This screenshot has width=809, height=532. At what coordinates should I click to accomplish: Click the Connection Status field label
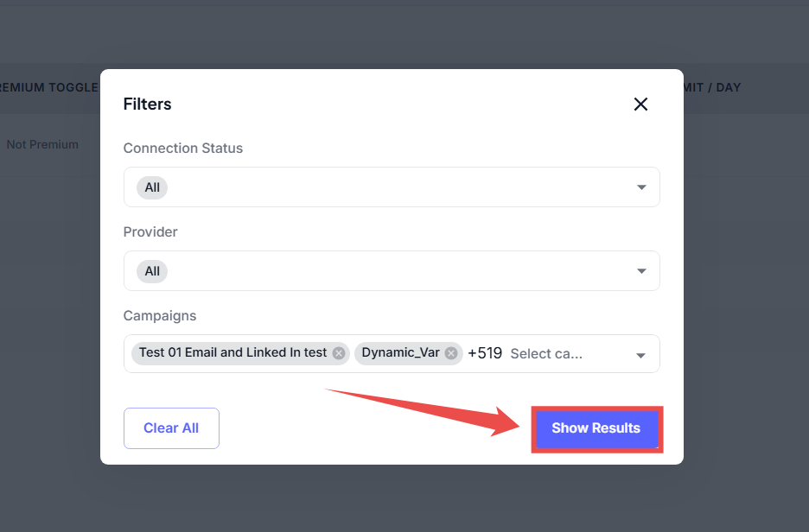183,149
